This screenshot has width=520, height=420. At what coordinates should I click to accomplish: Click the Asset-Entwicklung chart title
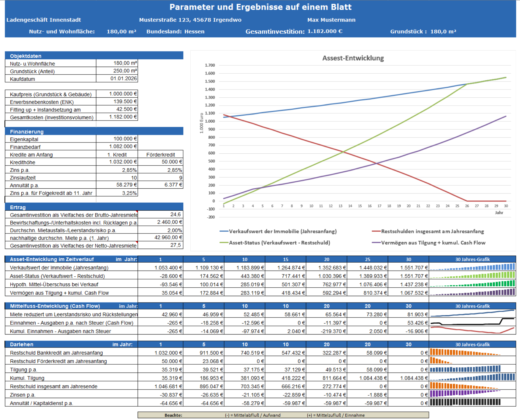[353, 58]
